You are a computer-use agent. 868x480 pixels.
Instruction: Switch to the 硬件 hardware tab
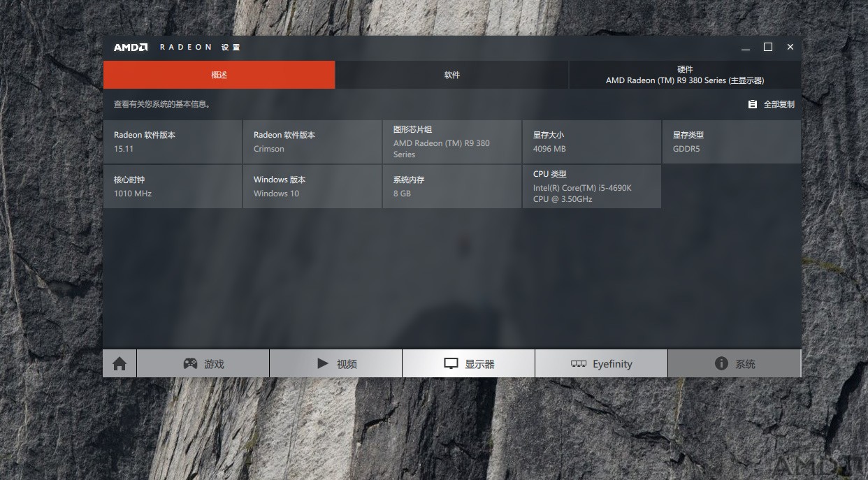tap(685, 75)
